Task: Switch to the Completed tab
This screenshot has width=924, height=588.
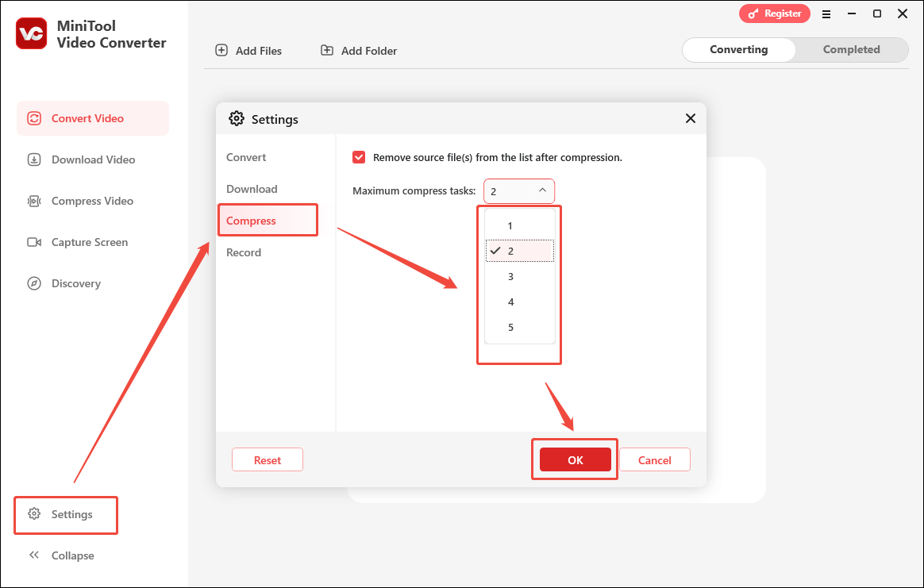Action: 851,49
